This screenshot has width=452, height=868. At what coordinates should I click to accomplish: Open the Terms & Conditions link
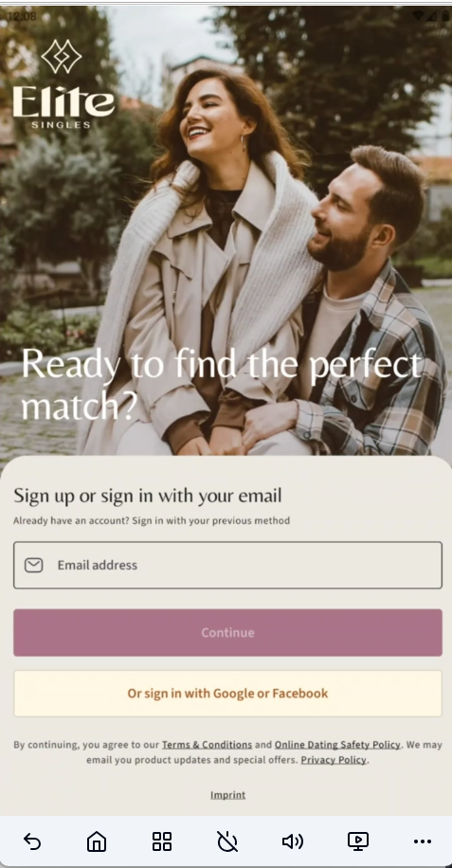207,745
